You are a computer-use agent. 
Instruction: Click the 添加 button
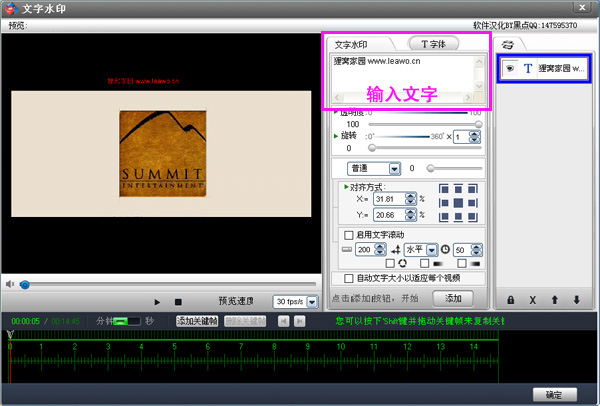point(453,298)
